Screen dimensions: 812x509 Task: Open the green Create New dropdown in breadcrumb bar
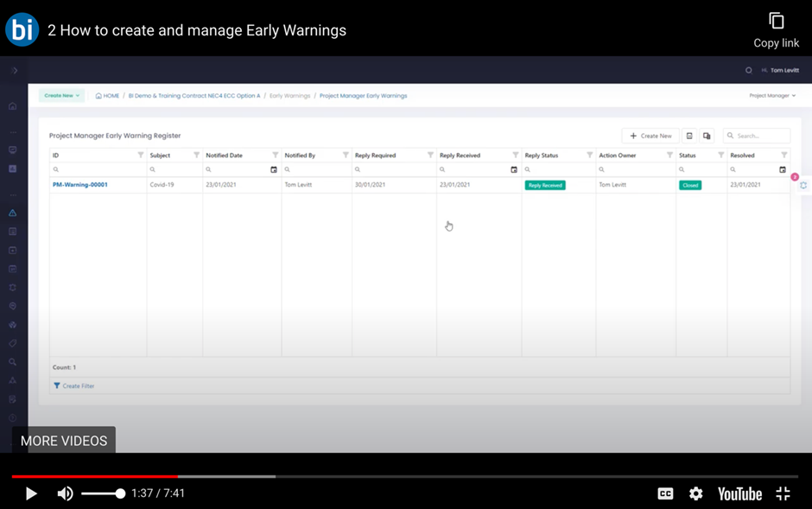(x=61, y=95)
